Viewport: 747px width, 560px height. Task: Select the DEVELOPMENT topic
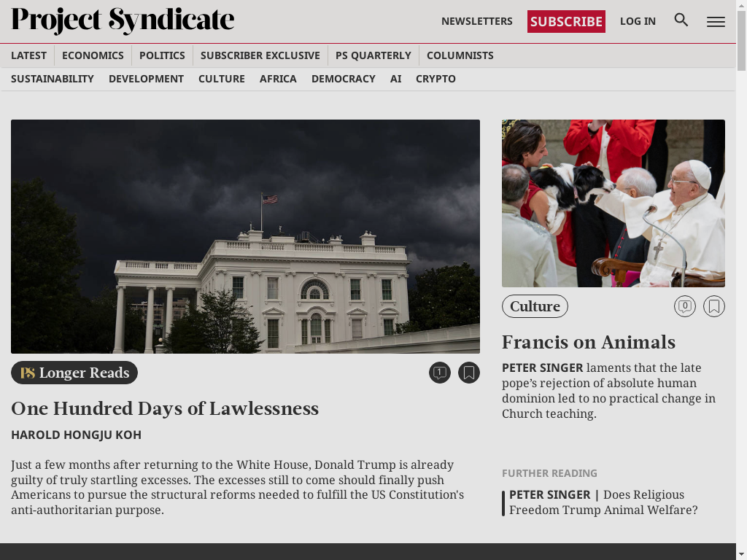(146, 79)
